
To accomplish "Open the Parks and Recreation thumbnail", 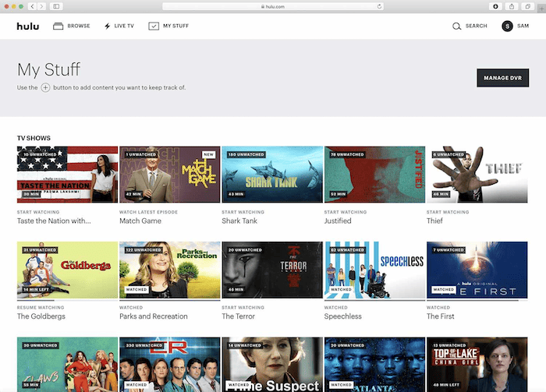I will 170,270.
